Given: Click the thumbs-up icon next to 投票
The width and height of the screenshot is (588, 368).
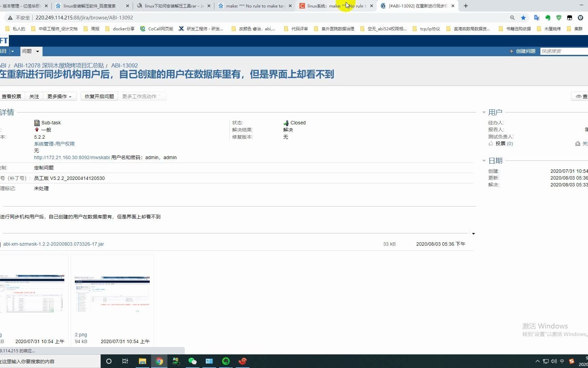Looking at the screenshot, I should [491, 143].
